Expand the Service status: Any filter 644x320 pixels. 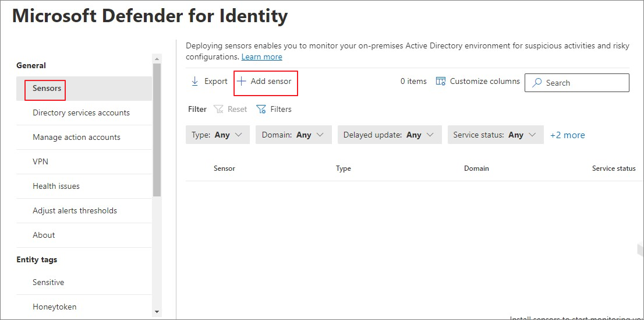click(x=496, y=135)
